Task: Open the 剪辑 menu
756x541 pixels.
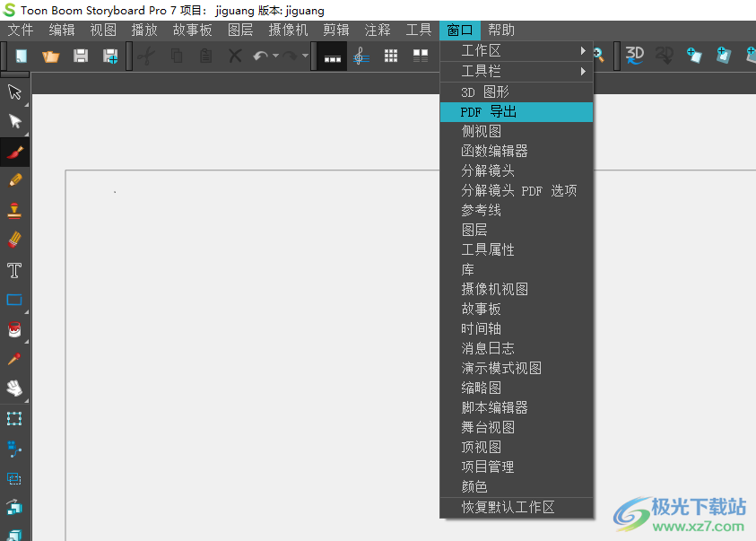Action: [336, 31]
